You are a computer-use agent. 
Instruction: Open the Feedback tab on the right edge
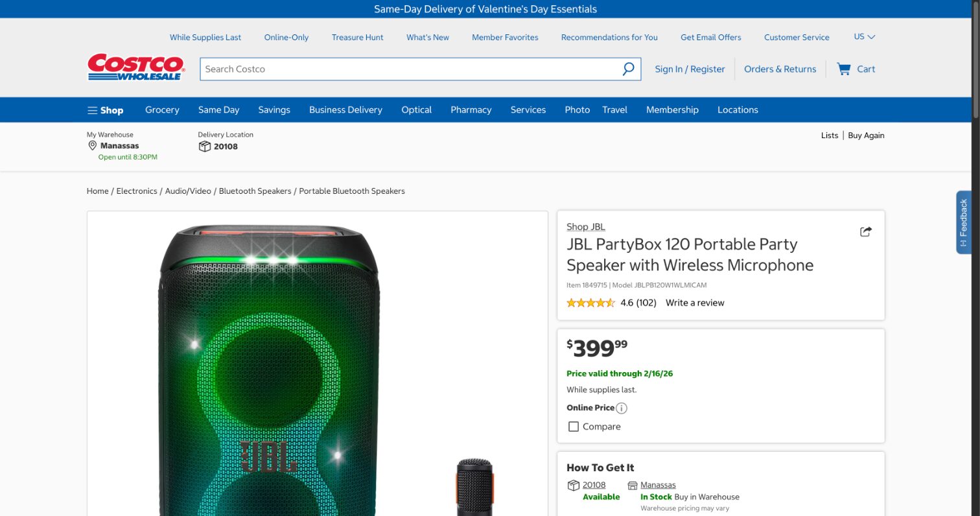tap(963, 222)
